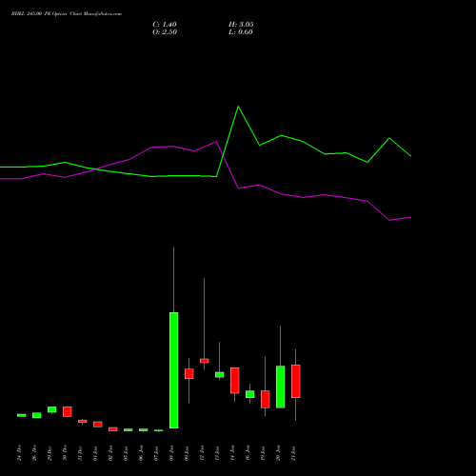Select the tall green candle above 20 Jan

click(280, 387)
